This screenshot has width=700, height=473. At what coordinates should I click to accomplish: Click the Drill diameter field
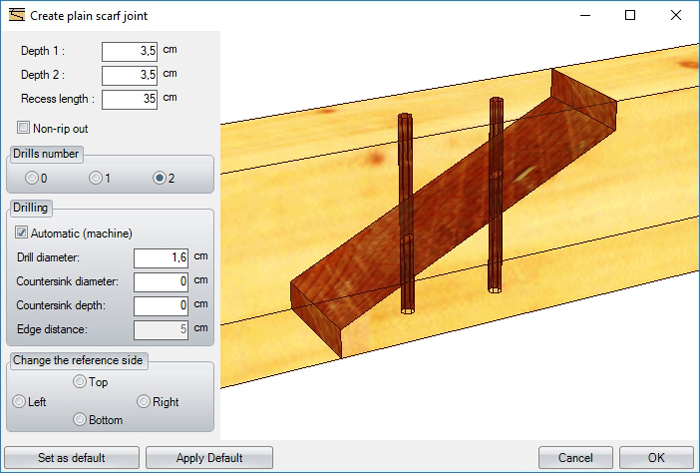161,258
